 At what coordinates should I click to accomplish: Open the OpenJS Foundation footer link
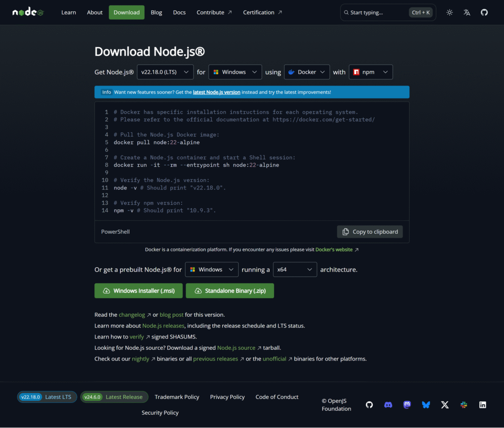tap(336, 405)
